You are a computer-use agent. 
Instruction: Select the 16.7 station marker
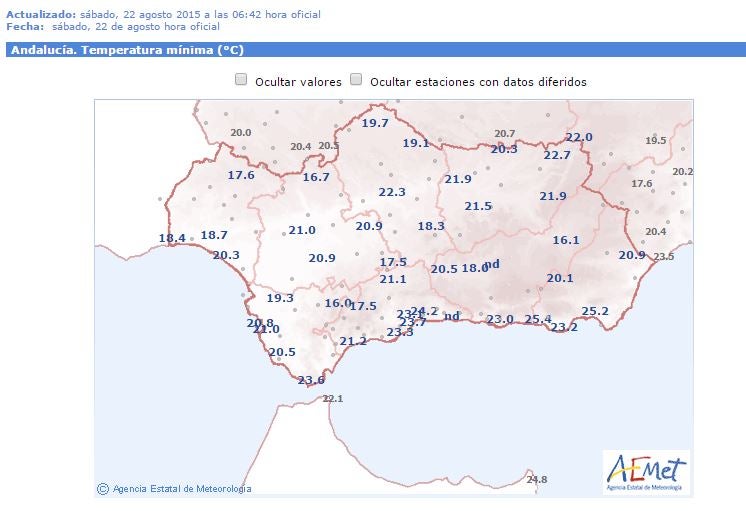point(316,177)
